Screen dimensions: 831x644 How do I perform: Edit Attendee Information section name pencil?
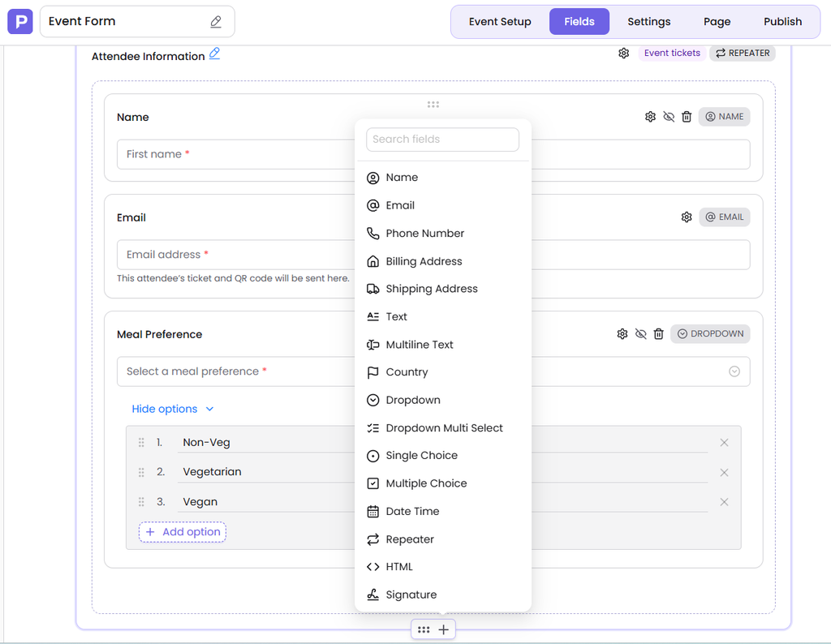coord(214,54)
